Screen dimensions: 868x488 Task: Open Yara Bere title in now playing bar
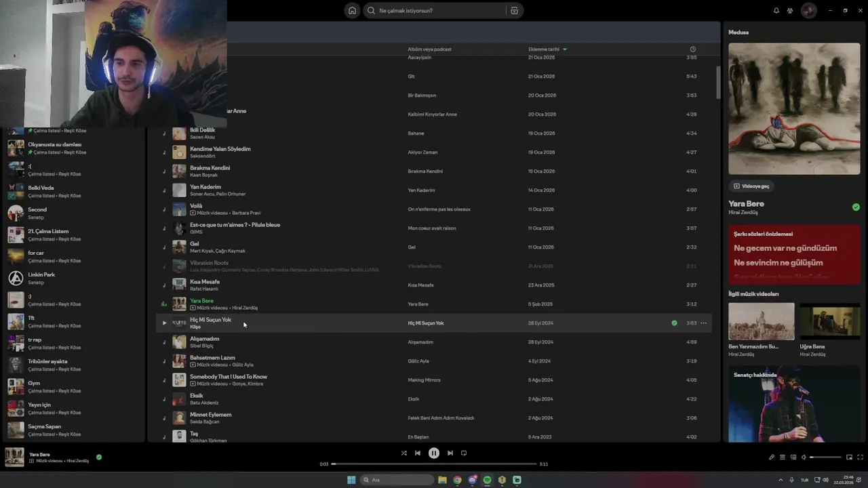coord(39,454)
